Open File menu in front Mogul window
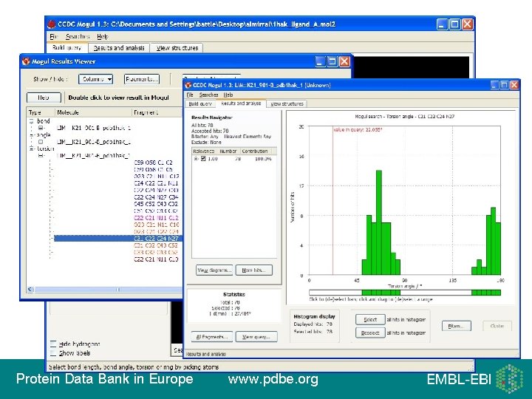Viewport: 532px width, 399px height. pyautogui.click(x=190, y=95)
